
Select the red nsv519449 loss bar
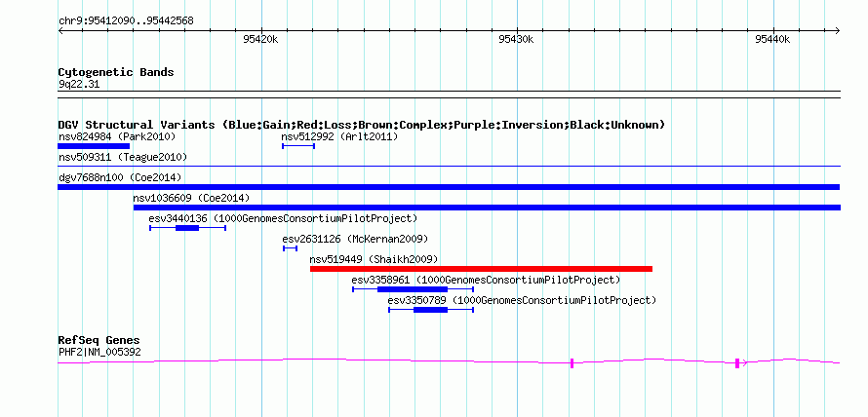[481, 269]
